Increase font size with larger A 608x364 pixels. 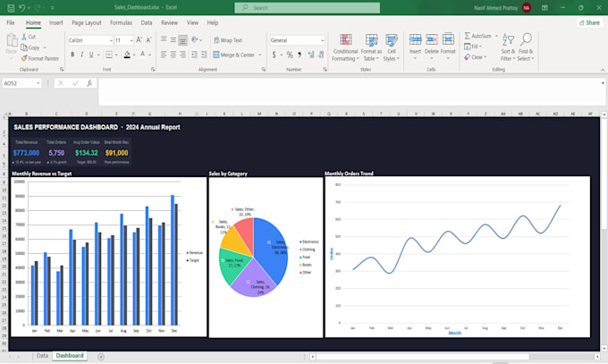coord(139,40)
